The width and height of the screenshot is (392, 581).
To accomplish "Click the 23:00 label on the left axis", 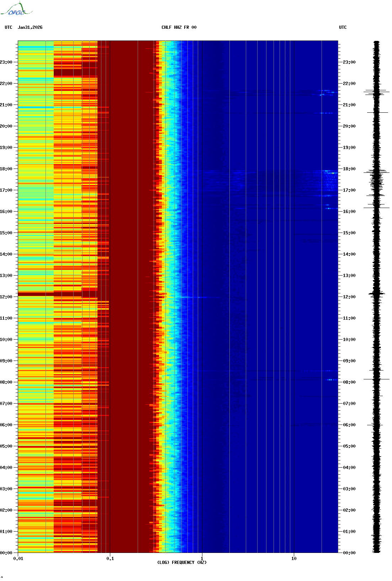I will coord(6,62).
